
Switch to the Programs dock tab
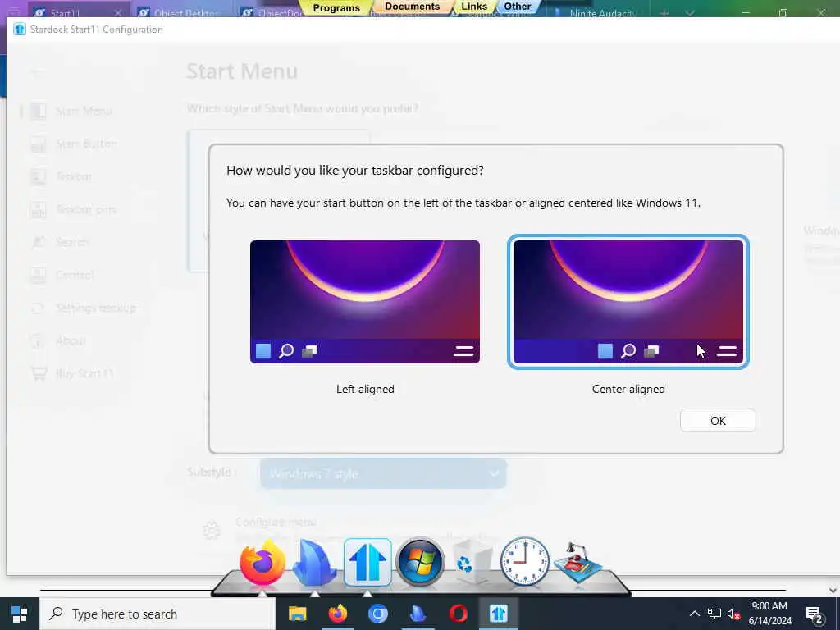coord(336,7)
